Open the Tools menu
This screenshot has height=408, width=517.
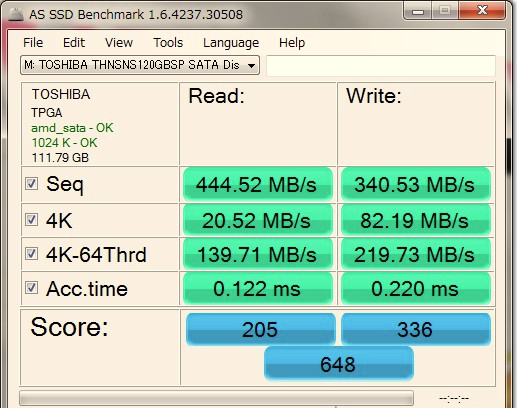click(168, 43)
